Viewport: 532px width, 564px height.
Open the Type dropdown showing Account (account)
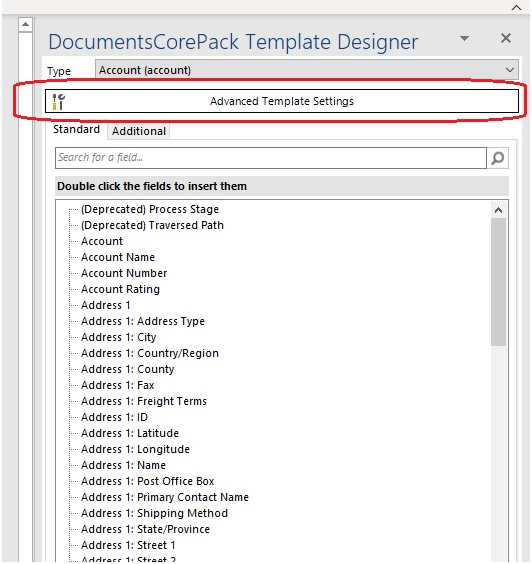306,70
